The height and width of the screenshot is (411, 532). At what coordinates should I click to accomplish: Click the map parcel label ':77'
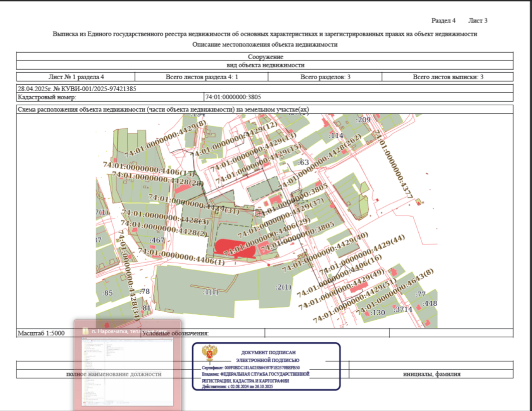pyautogui.click(x=420, y=294)
